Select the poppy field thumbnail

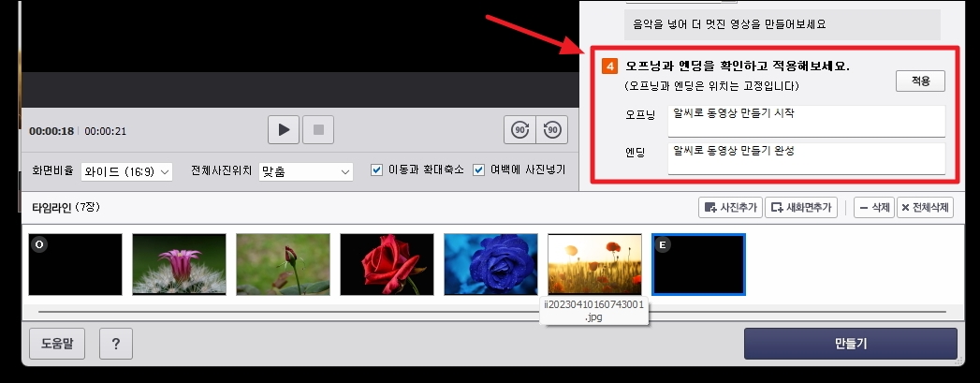click(594, 264)
